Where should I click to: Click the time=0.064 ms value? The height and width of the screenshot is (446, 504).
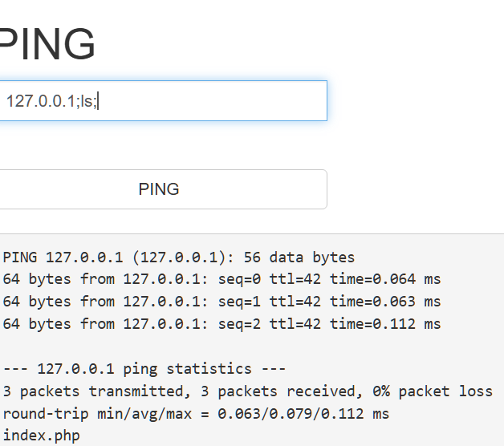tap(385, 279)
